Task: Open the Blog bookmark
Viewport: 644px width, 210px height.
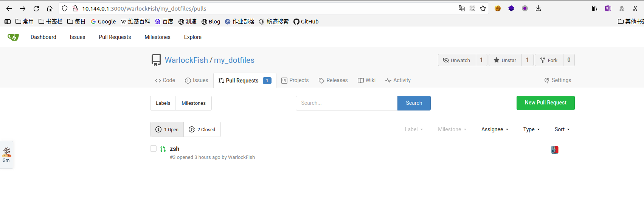Action: [211, 22]
